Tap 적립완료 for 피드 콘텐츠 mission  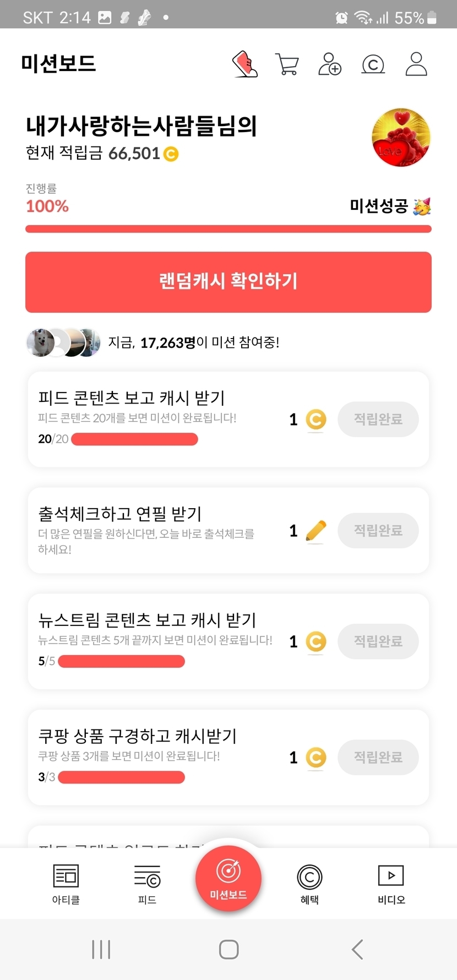pos(378,420)
